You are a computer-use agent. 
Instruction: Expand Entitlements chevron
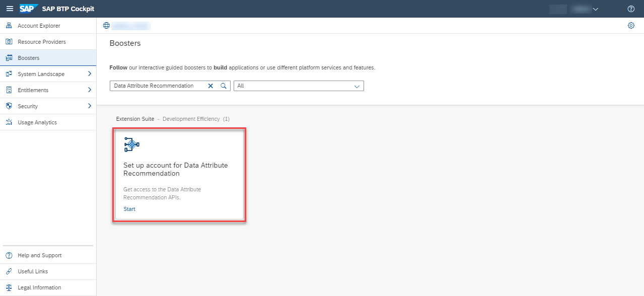pyautogui.click(x=90, y=90)
